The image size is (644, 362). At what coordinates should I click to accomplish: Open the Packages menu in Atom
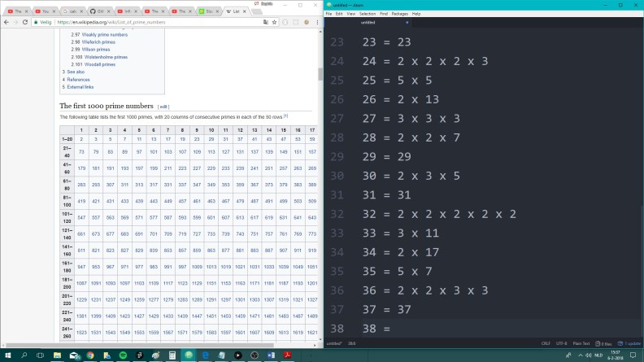pos(399,14)
